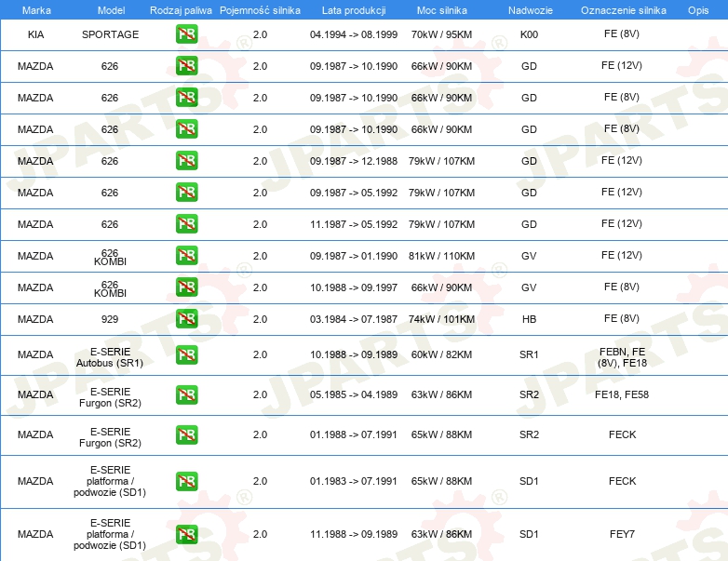Screen dimensions: 728x561
Task: Click the 05.1985 -> 04.1989 date cell
Action: [x=354, y=394]
